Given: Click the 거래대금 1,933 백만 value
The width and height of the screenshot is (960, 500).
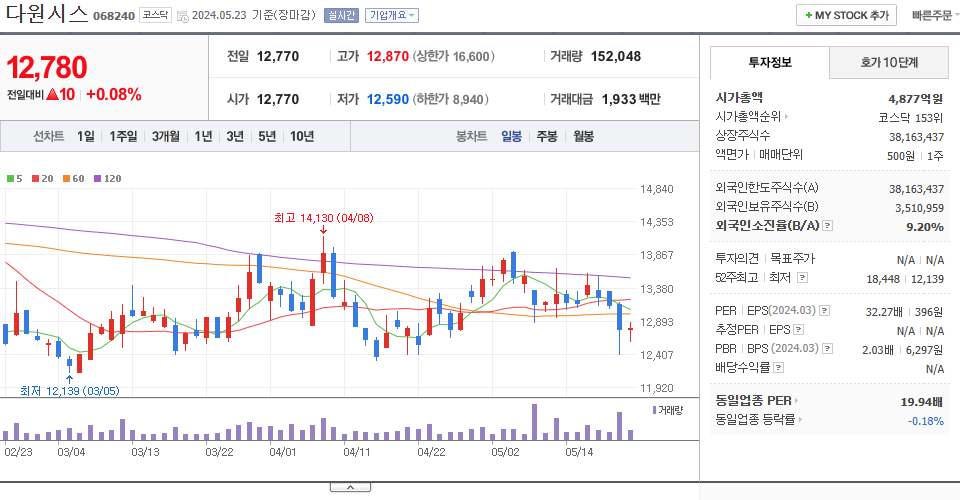Looking at the screenshot, I should click(x=631, y=99).
